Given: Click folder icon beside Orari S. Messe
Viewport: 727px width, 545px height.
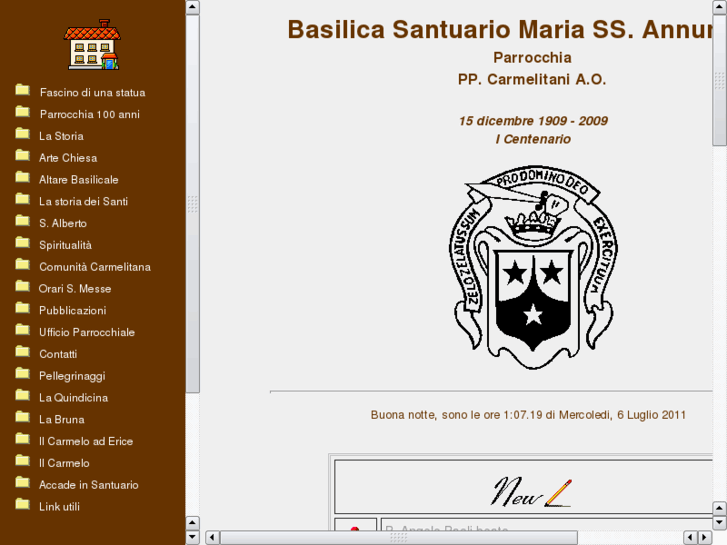Looking at the screenshot, I should (22, 286).
